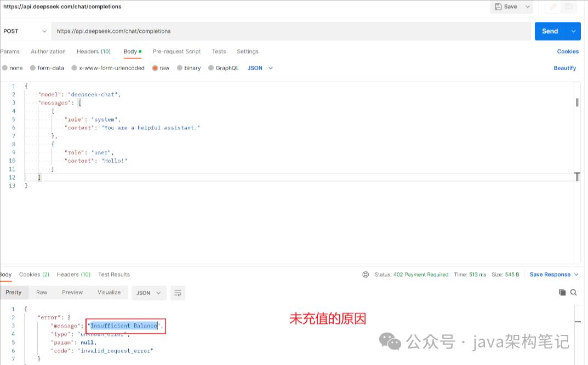Send the request

point(550,31)
